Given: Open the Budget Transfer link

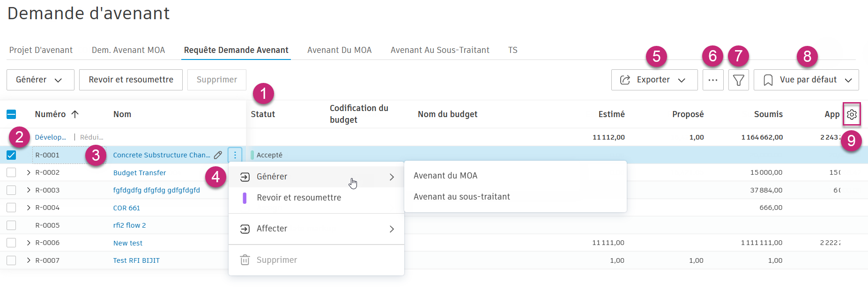Looking at the screenshot, I should [140, 173].
